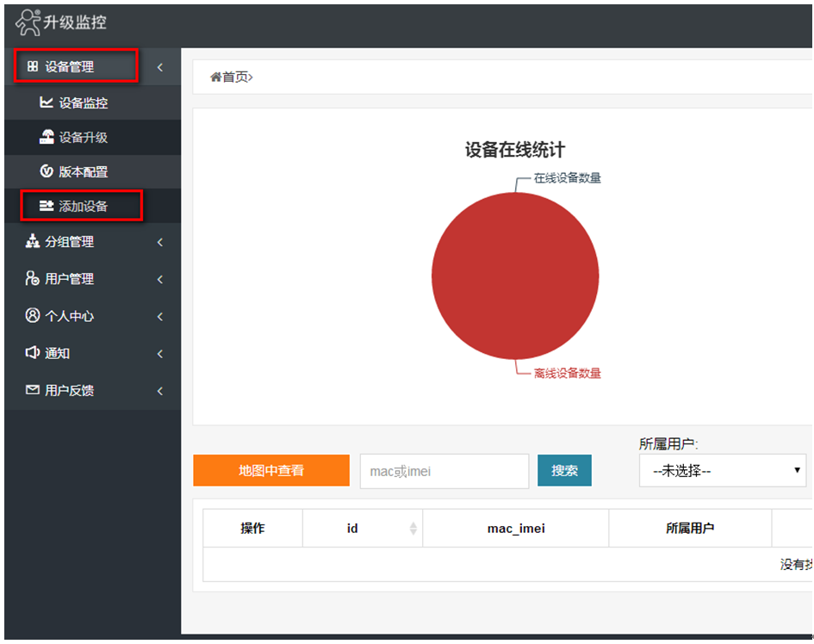Click the home icon in breadcrumb

[215, 77]
